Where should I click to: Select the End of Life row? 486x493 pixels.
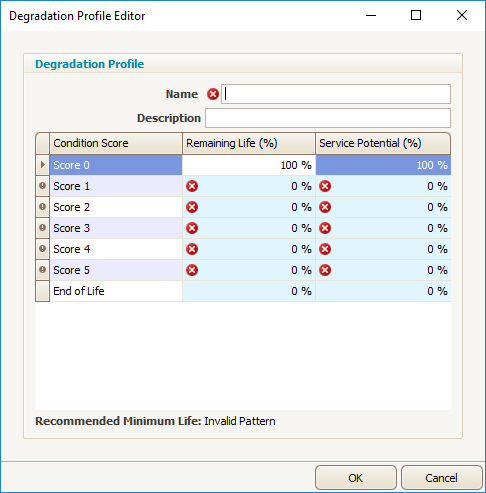tap(243, 291)
